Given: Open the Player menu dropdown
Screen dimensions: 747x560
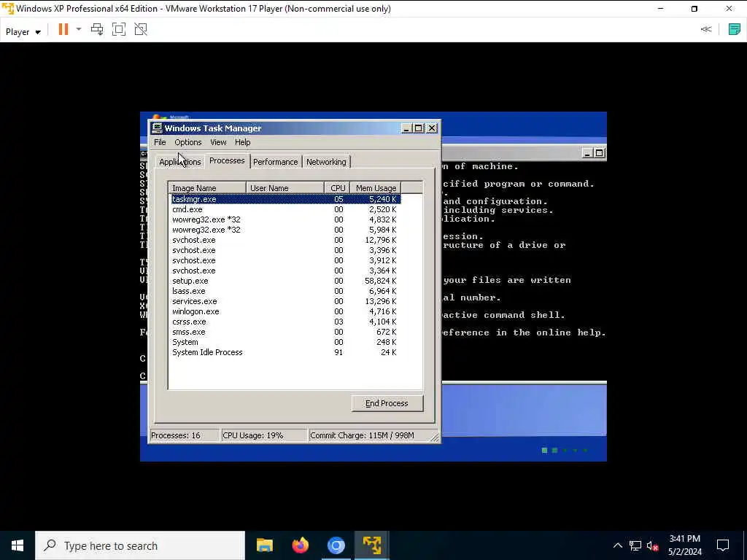Looking at the screenshot, I should pos(23,32).
